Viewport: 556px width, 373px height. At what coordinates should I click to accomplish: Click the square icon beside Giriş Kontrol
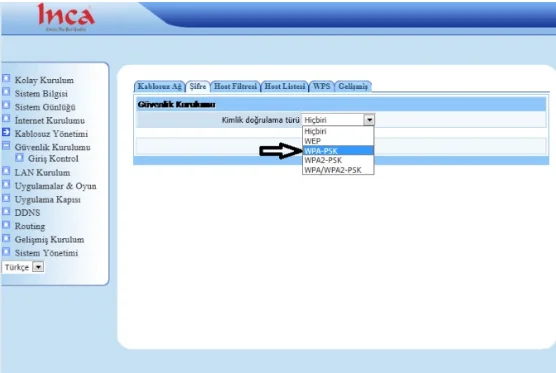(20, 157)
